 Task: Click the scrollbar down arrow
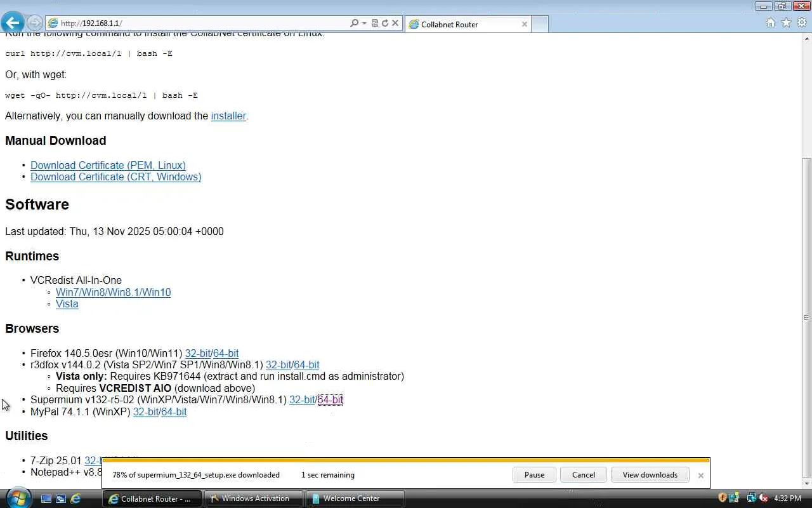[806, 484]
